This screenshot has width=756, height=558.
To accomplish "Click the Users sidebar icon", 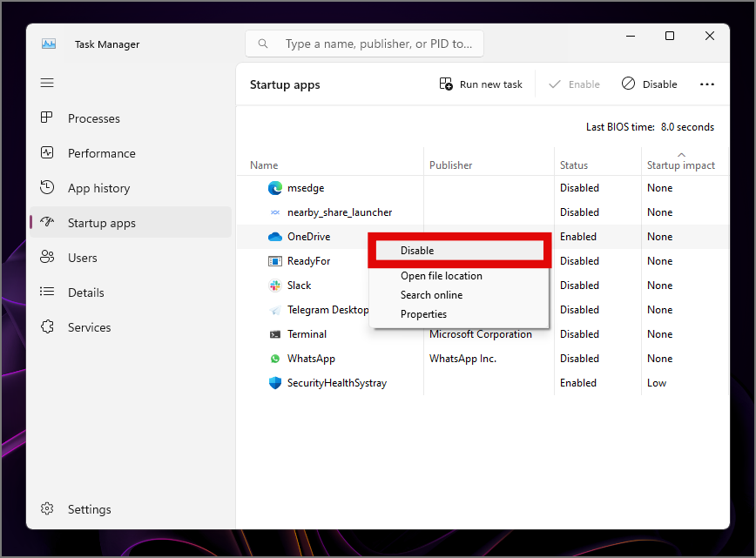I will coord(47,257).
